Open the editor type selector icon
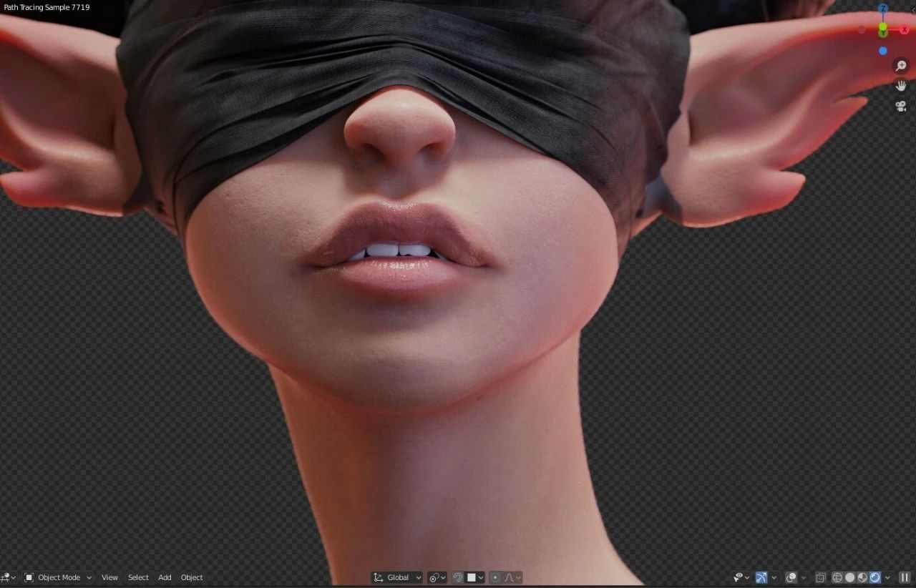The image size is (916, 588). click(7, 577)
